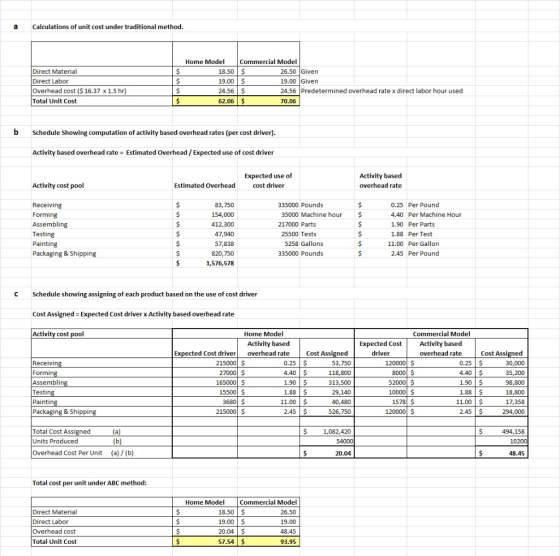Viewport: 560px width, 556px height.
Task: Click the Packaging & Shipping overhead 820,750
Action: pos(223,254)
